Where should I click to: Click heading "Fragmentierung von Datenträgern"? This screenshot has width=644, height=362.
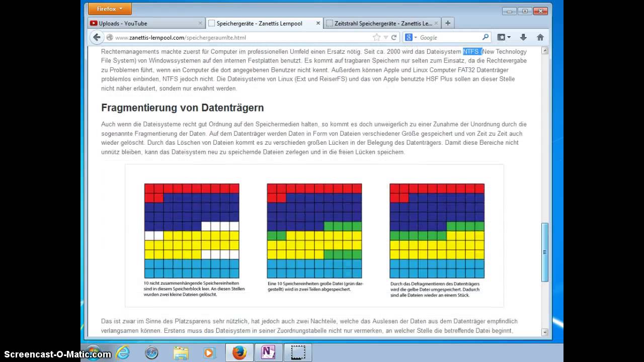tap(183, 108)
